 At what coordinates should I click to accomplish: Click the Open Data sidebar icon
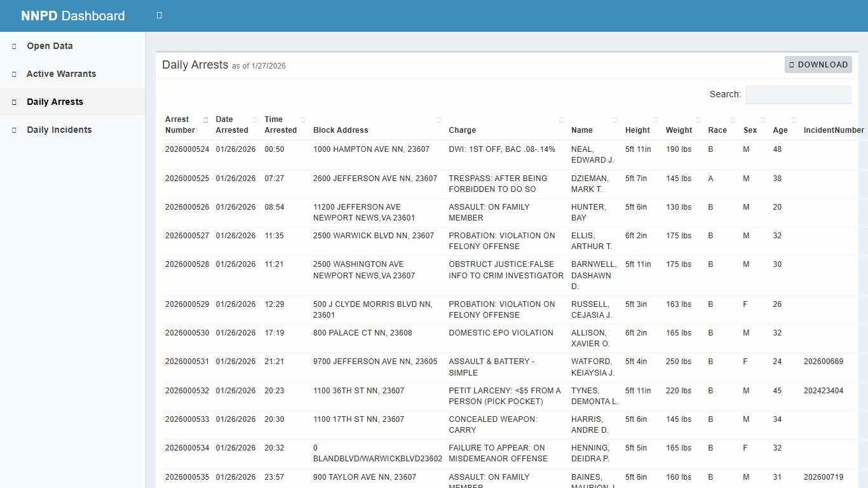point(14,46)
